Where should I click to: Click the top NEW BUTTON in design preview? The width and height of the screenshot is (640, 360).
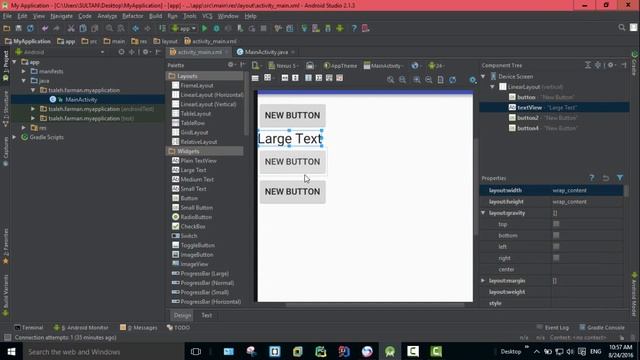(292, 116)
